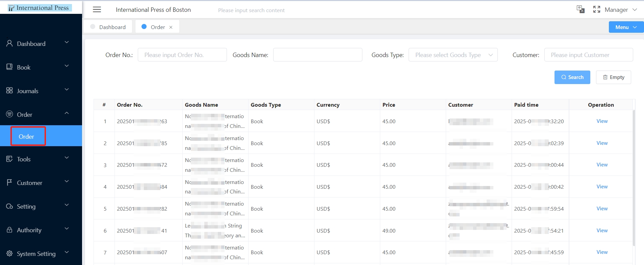The height and width of the screenshot is (265, 644).
Task: Expand the Authority sidebar menu
Action: click(x=67, y=229)
